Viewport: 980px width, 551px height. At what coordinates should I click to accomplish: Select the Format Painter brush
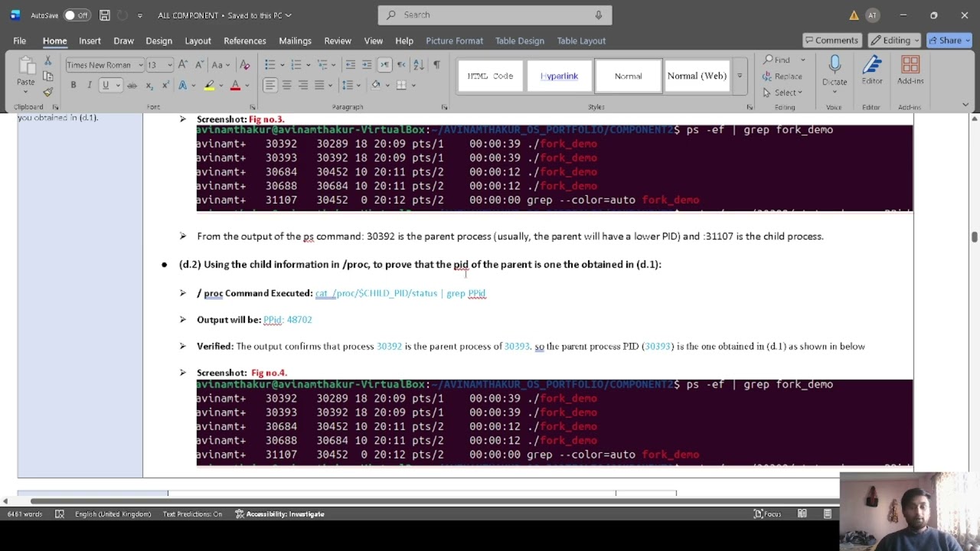47,92
